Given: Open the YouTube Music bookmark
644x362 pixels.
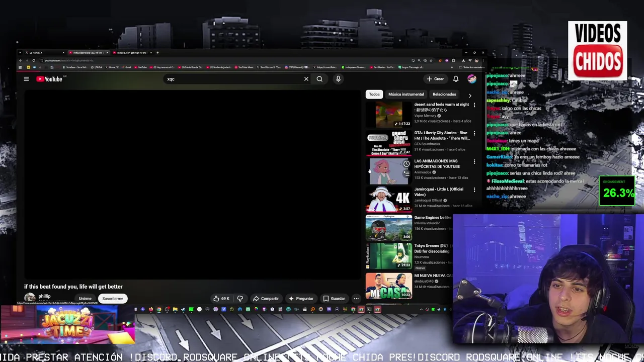Looking at the screenshot, I should coord(243,67).
